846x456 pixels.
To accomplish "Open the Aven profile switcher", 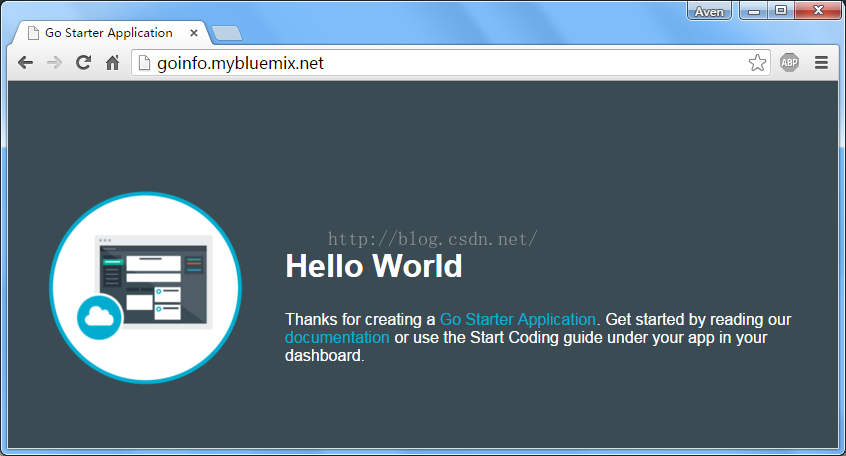I will click(x=709, y=11).
